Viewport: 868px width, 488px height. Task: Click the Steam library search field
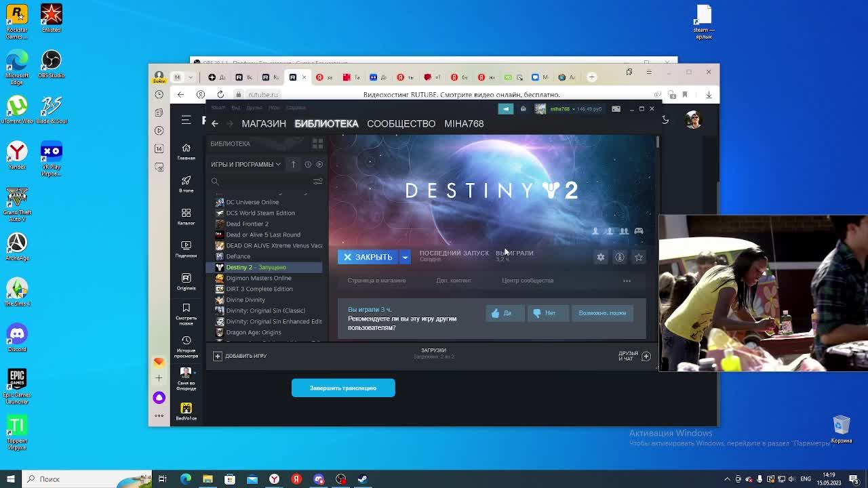click(260, 182)
